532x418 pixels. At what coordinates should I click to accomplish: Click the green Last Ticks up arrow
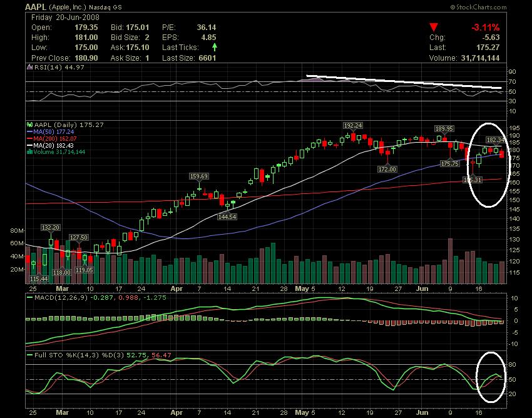[215, 47]
